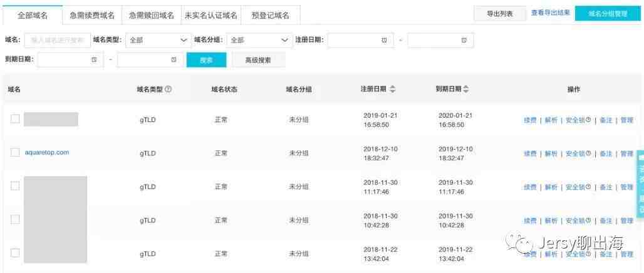
Task: Click 备注 in the 10:42:28 row
Action: (606, 221)
